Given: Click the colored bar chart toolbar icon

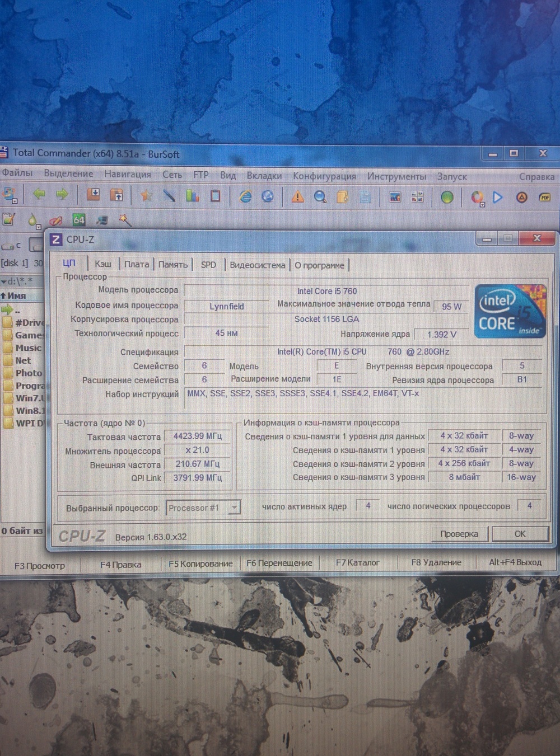Looking at the screenshot, I should 192,195.
